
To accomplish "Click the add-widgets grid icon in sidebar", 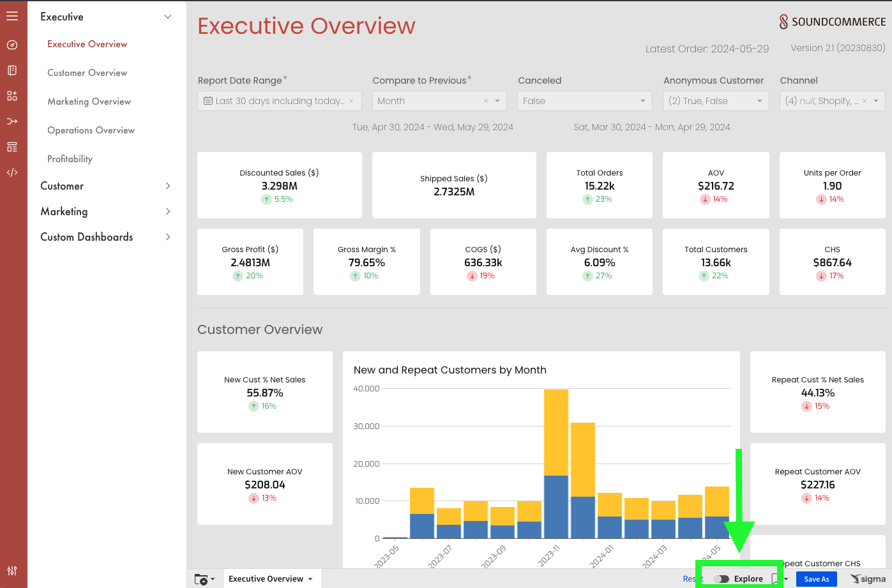I will pyautogui.click(x=12, y=96).
